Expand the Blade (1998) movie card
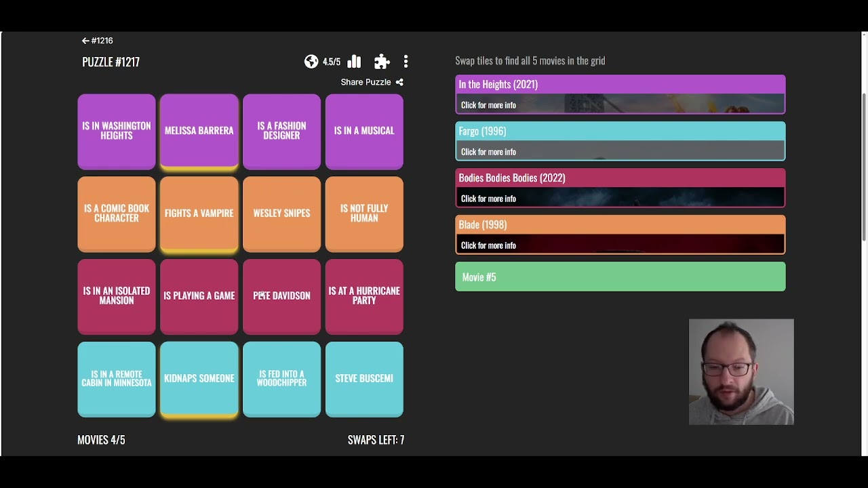The height and width of the screenshot is (488, 868). [x=620, y=235]
